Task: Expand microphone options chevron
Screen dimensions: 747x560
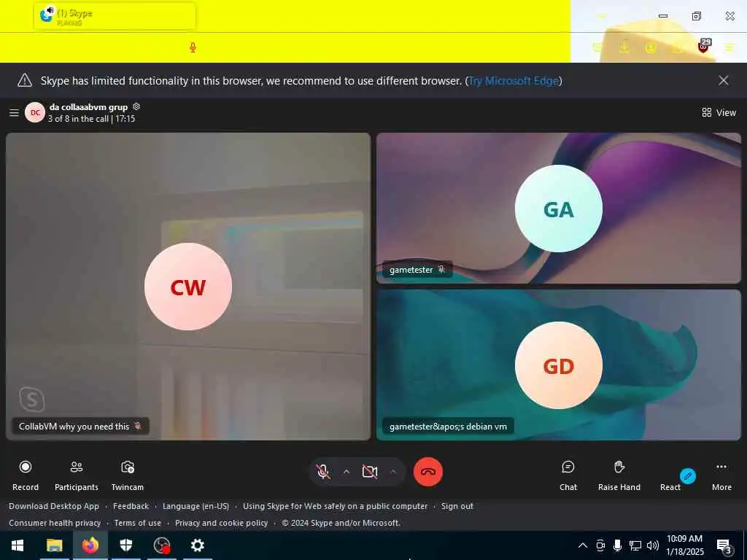Action: coord(347,472)
